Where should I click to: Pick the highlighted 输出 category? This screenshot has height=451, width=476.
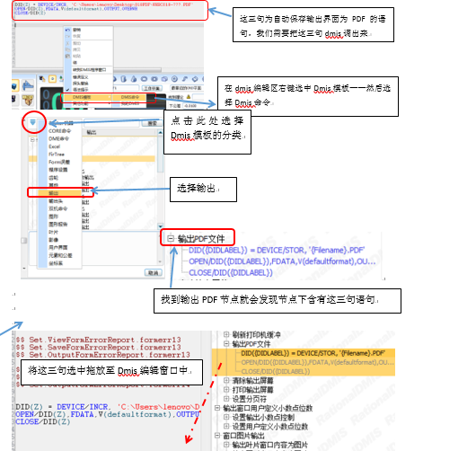[60, 193]
